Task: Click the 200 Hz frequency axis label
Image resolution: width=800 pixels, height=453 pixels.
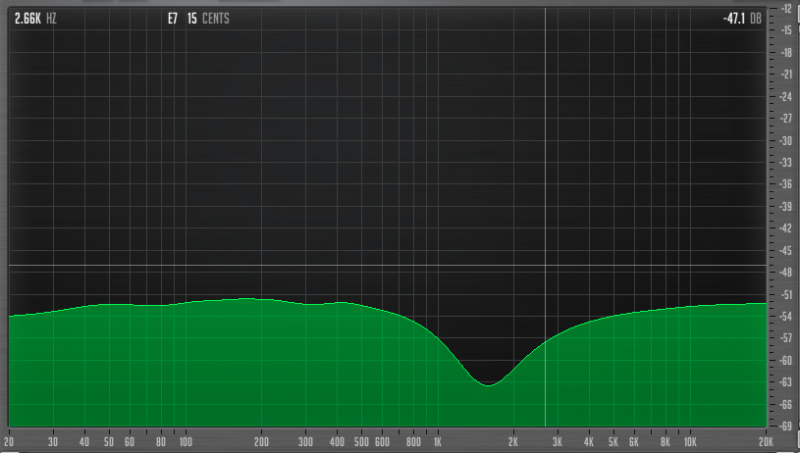Action: pos(262,441)
